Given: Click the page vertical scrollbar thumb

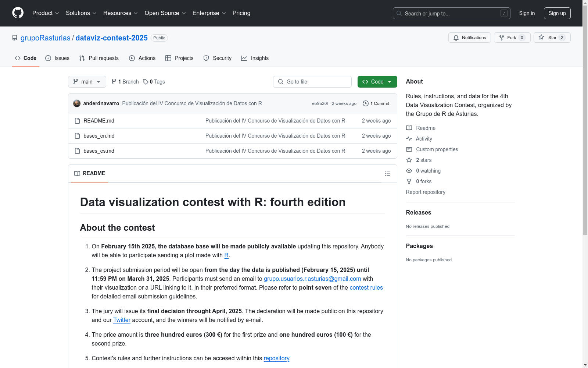Looking at the screenshot, I should pyautogui.click(x=585, y=120).
